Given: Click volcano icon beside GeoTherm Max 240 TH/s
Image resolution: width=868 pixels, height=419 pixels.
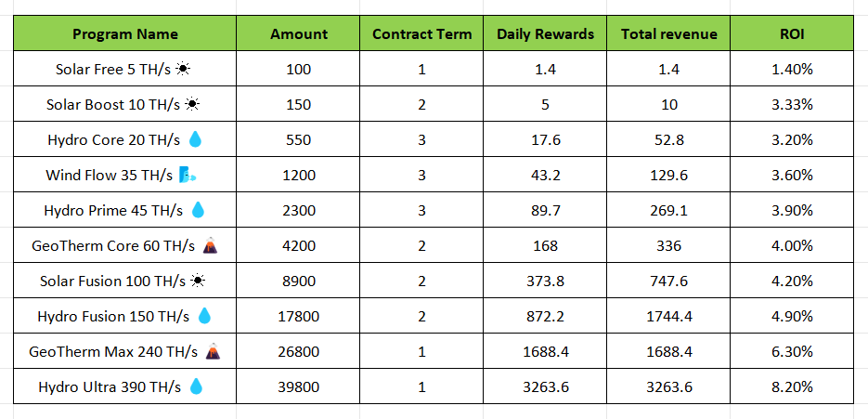Looking at the screenshot, I should click(x=213, y=351).
